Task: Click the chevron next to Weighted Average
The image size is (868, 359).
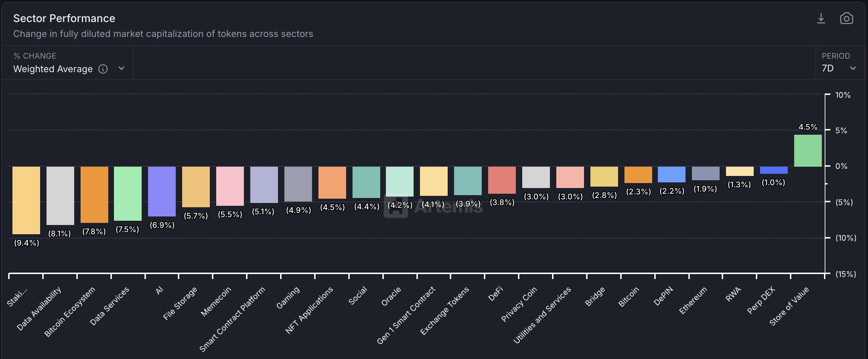Action: [121, 69]
